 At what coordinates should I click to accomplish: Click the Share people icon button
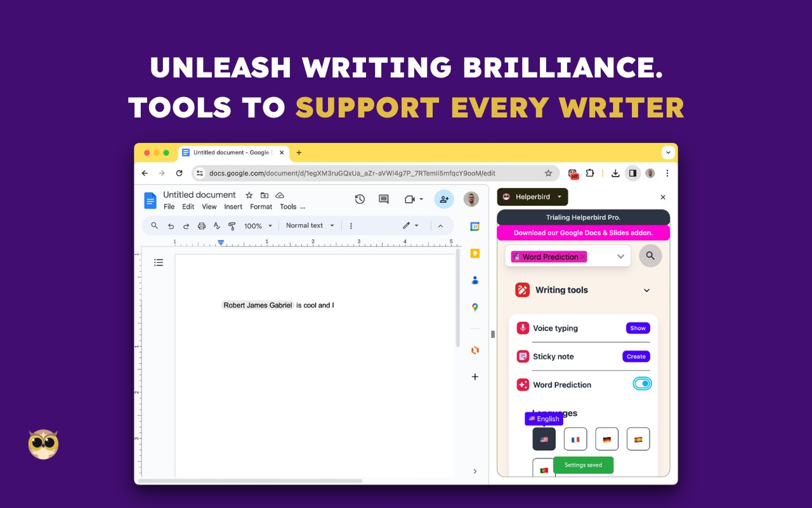point(444,199)
